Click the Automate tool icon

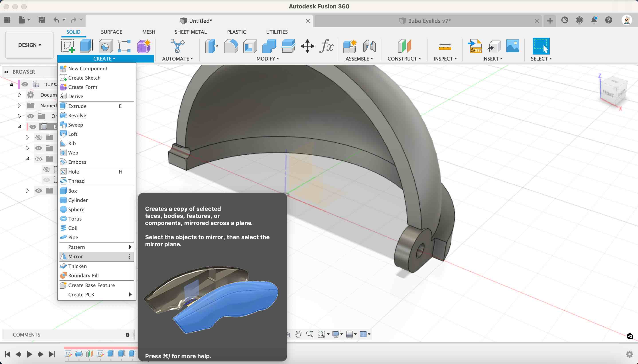(x=177, y=46)
